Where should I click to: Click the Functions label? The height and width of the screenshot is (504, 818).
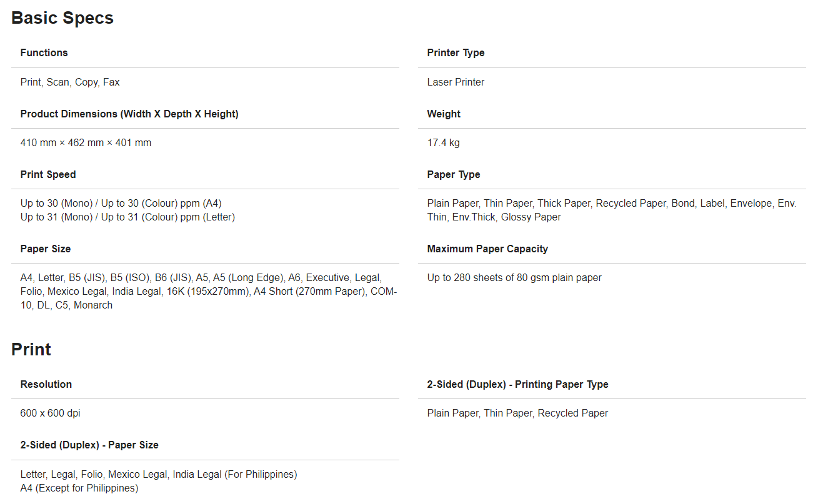44,53
